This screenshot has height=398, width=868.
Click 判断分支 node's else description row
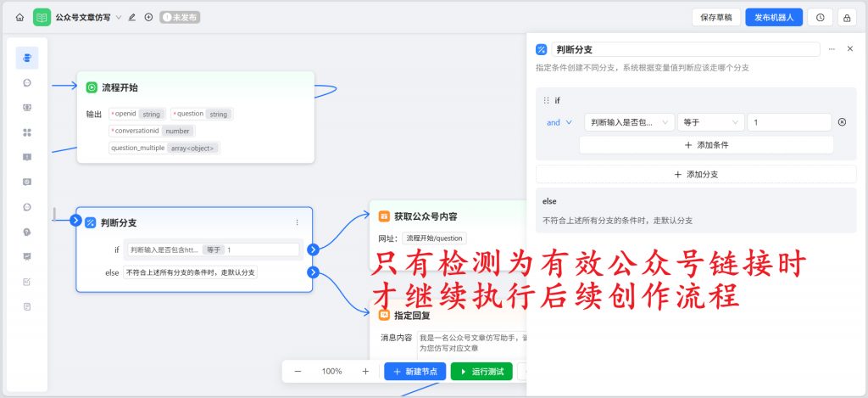click(x=190, y=272)
